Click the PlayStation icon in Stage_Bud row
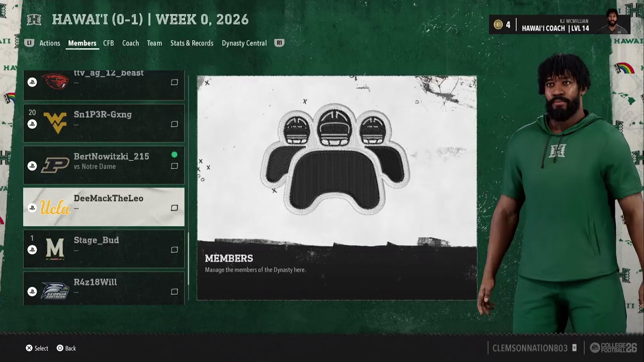 (32, 249)
